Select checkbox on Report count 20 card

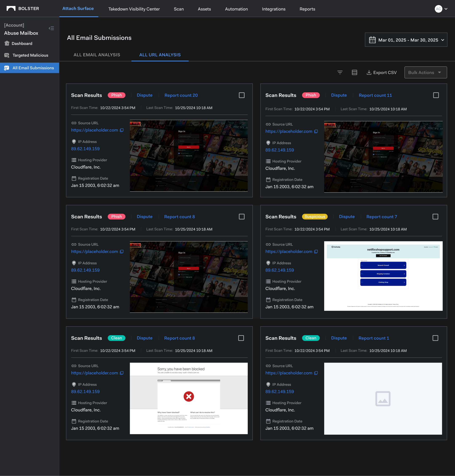pos(242,95)
